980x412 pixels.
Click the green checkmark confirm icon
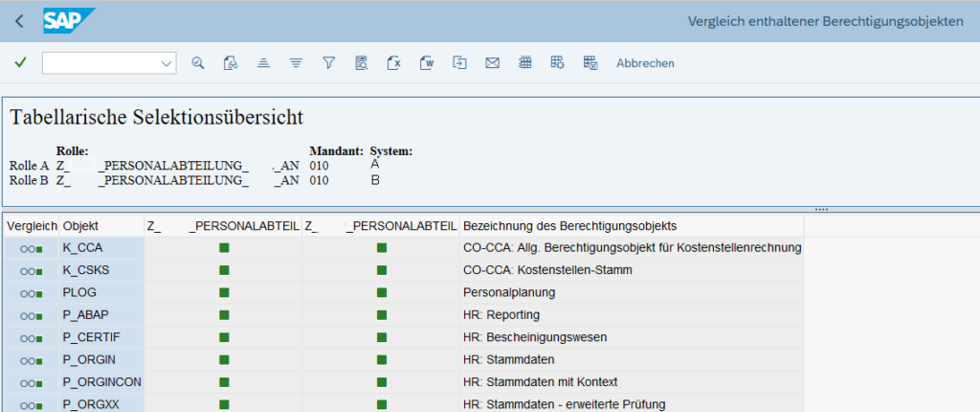pyautogui.click(x=20, y=63)
